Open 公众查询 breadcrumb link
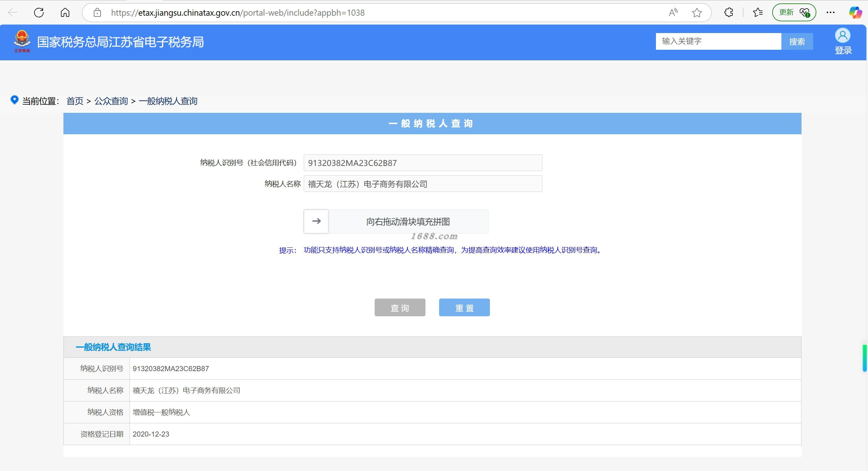 pos(111,101)
